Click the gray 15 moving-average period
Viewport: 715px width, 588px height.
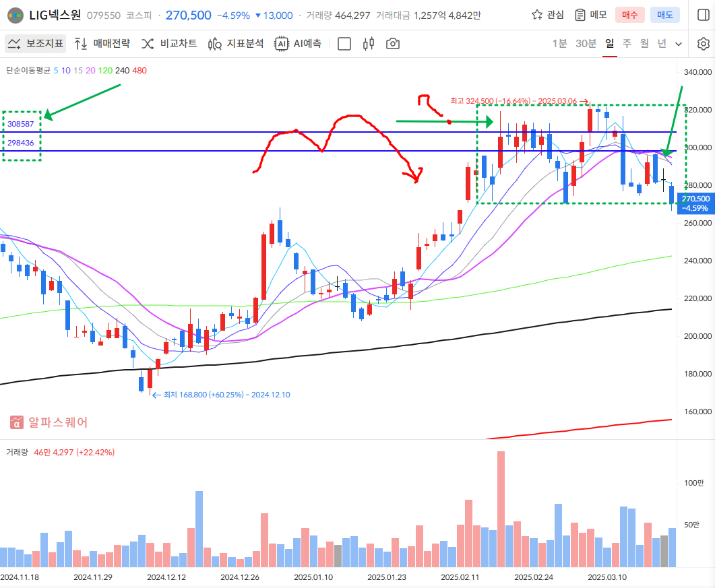pyautogui.click(x=78, y=71)
